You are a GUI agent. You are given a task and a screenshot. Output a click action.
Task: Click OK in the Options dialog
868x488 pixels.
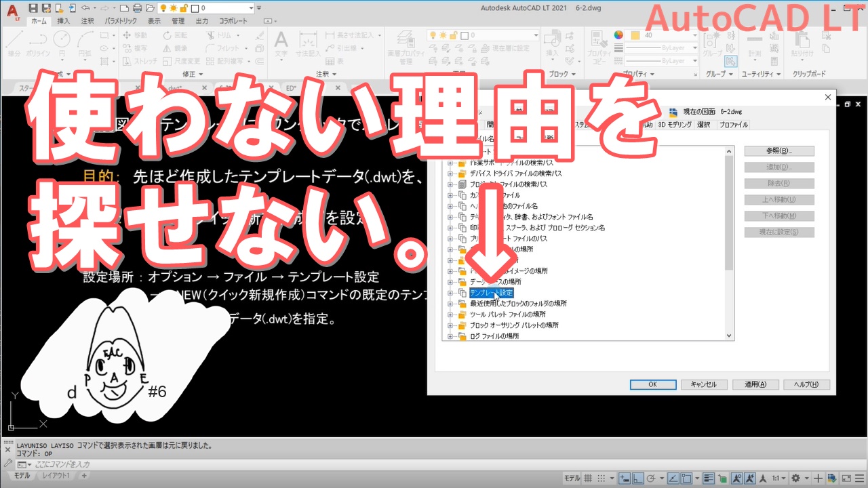point(652,384)
